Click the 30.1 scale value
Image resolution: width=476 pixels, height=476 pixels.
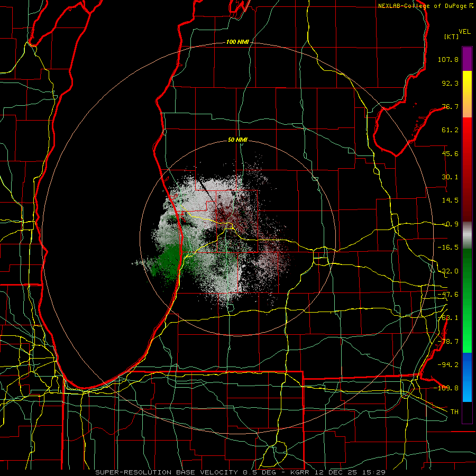point(450,177)
